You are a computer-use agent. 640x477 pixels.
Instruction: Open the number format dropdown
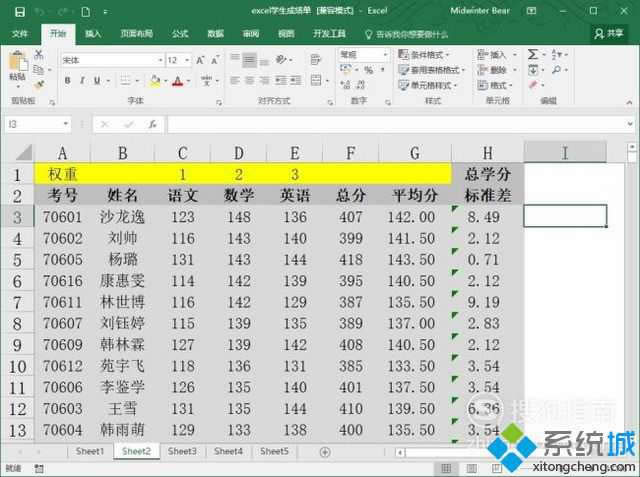pos(385,54)
